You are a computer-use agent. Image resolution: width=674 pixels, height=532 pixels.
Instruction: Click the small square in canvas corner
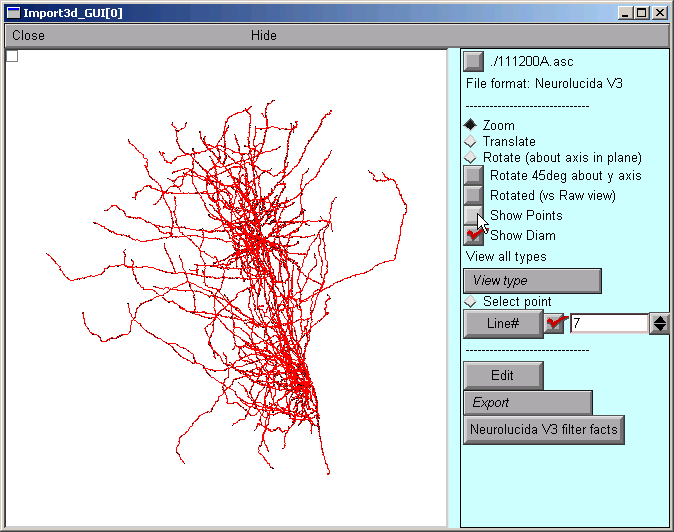pos(12,56)
